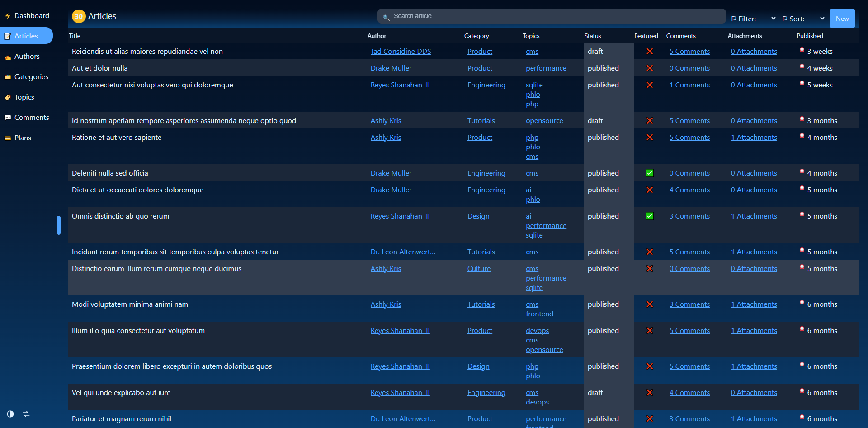Open the frontend topic in Modi voluptatem row
This screenshot has height=428, width=868.
pyautogui.click(x=539, y=314)
